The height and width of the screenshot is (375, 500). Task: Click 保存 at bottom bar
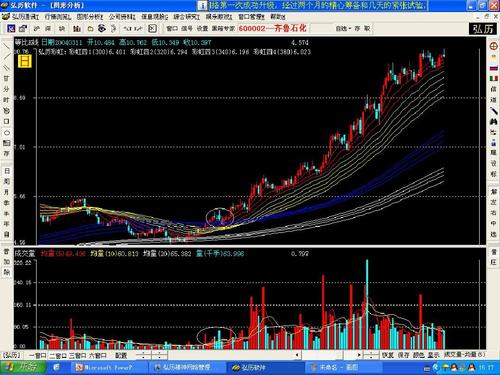(403, 355)
